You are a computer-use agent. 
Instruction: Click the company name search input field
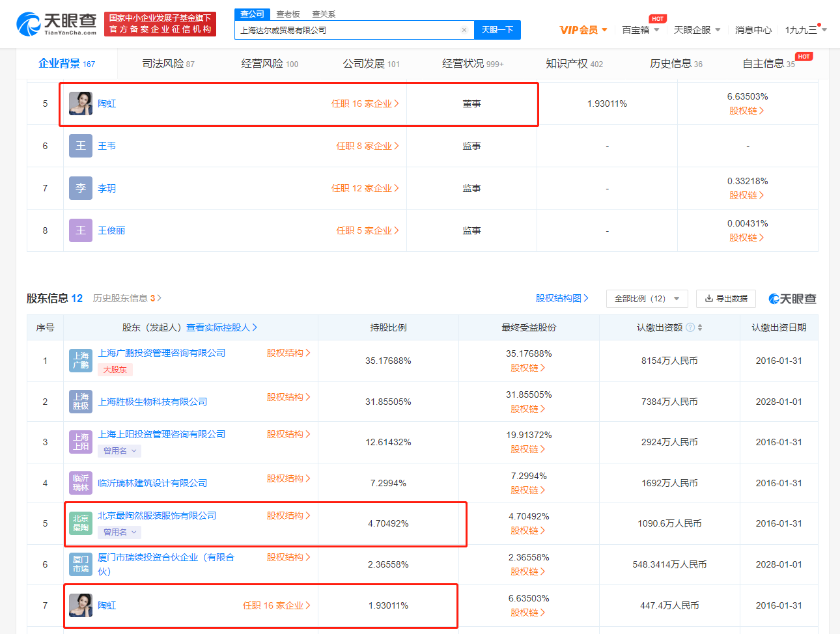[348, 30]
